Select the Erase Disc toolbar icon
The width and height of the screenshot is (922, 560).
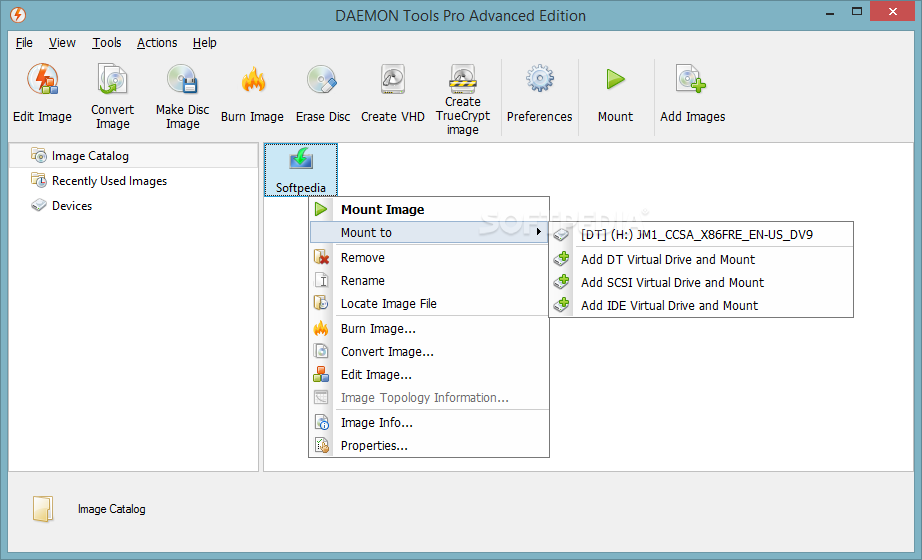click(322, 79)
